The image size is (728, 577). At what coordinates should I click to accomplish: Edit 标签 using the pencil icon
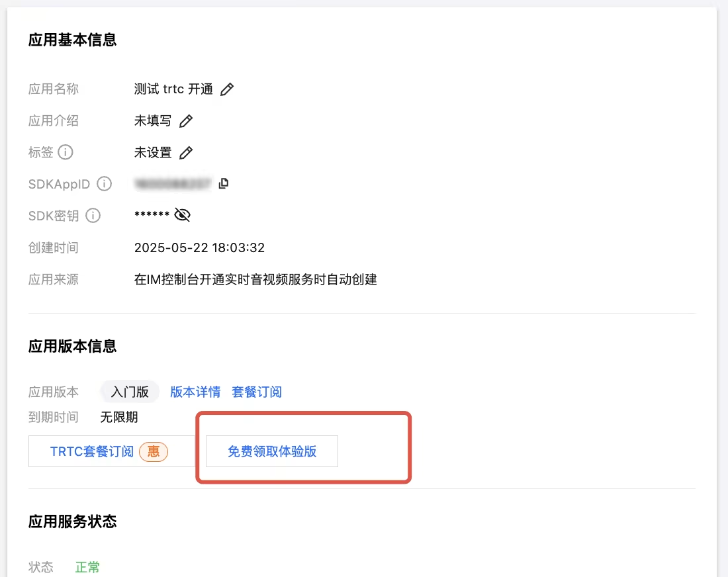click(187, 153)
